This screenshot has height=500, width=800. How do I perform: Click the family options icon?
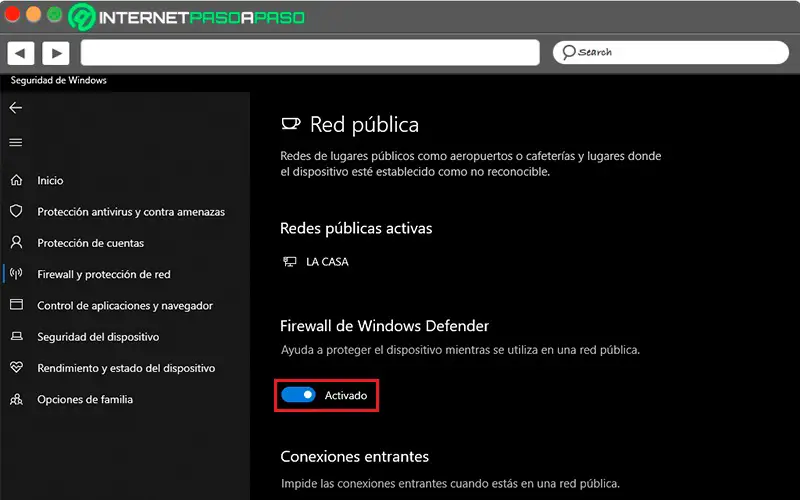[x=16, y=399]
